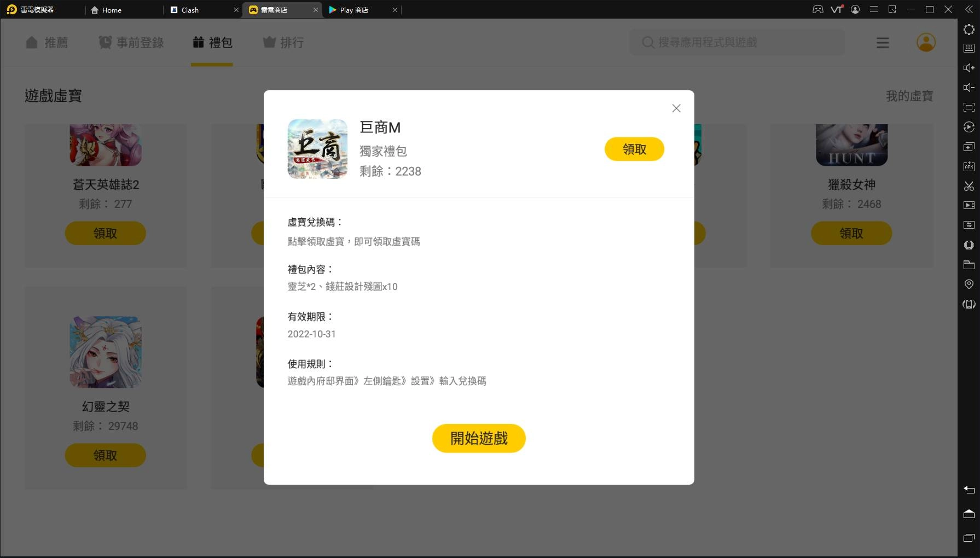Switch to the 事前登錄 tab
The image size is (980, 558).
[x=131, y=43]
